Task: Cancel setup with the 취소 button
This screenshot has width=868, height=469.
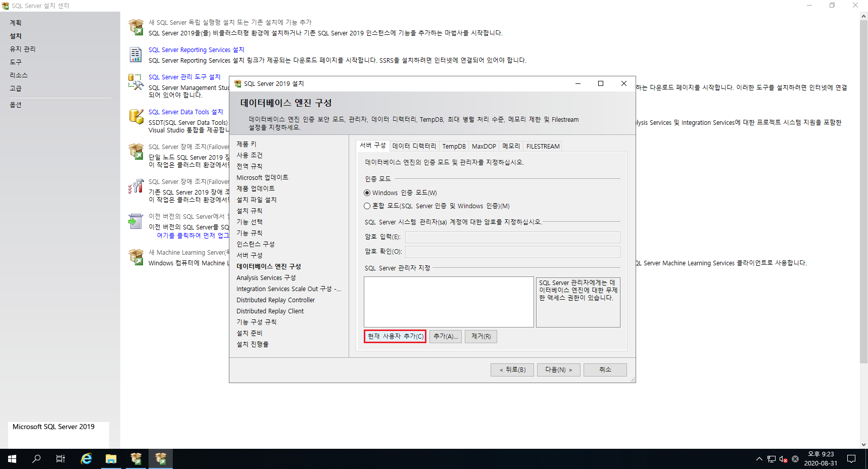Action: click(x=605, y=370)
